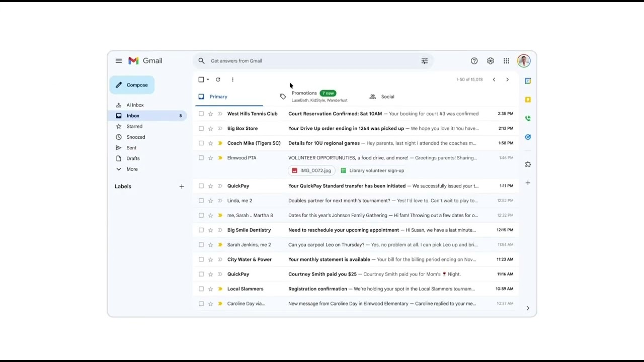Open Calendar in the side panel
644x362 pixels.
point(528,81)
